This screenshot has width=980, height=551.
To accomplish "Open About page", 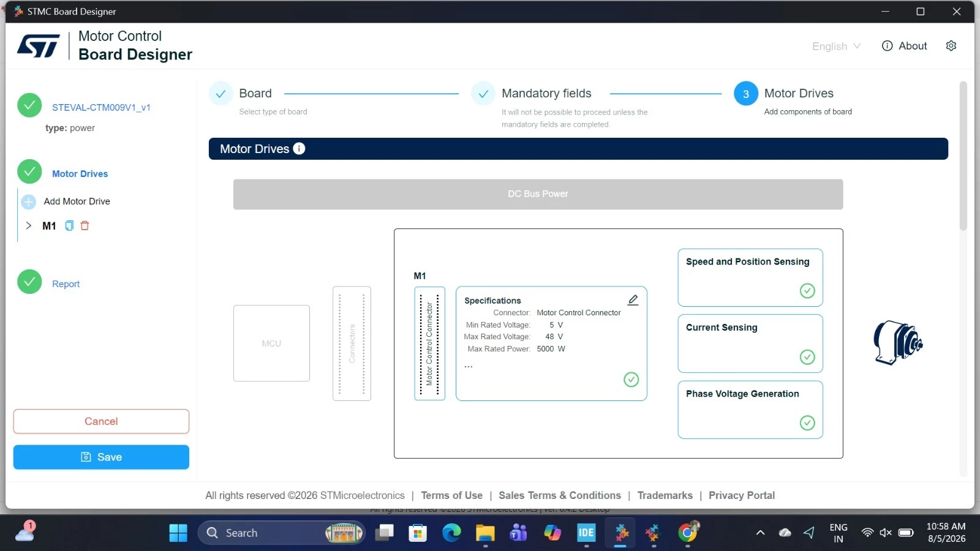I will point(913,46).
